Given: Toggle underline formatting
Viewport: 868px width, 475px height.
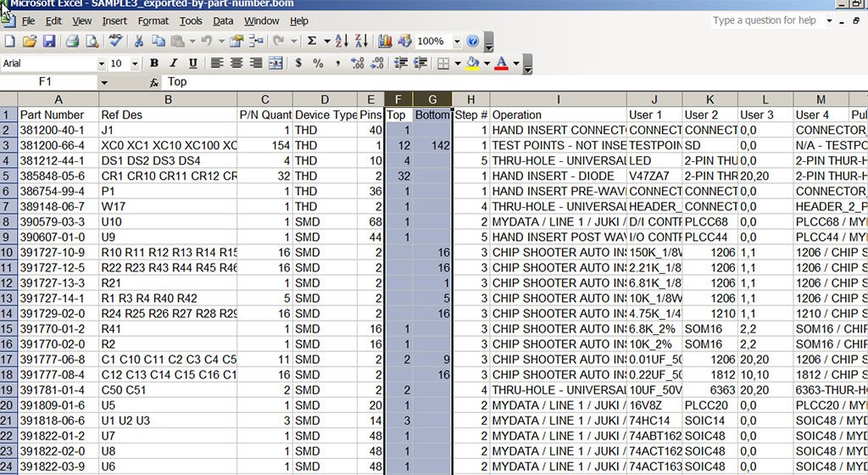Looking at the screenshot, I should tap(193, 63).
